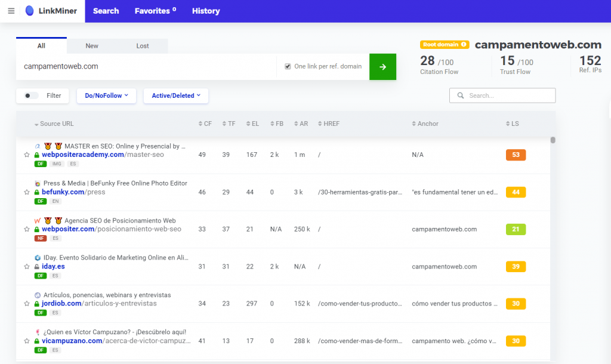
Task: Switch to the New tab
Action: tap(92, 45)
